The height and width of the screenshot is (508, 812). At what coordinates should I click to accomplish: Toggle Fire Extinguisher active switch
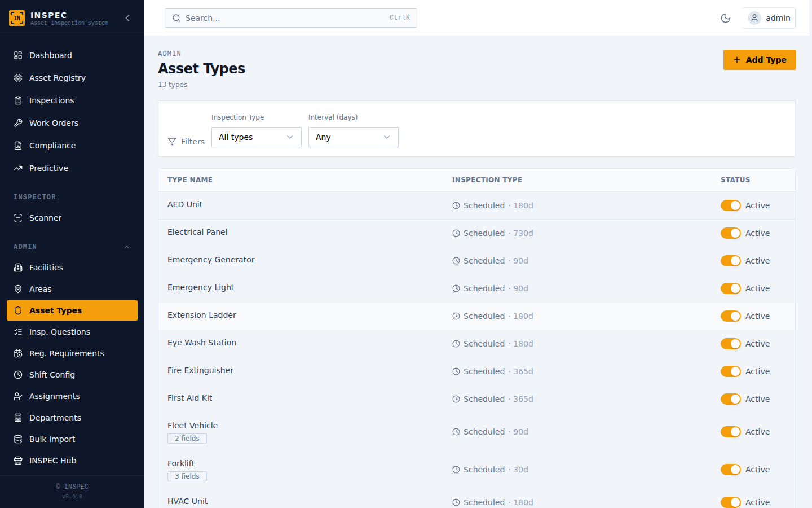point(731,371)
